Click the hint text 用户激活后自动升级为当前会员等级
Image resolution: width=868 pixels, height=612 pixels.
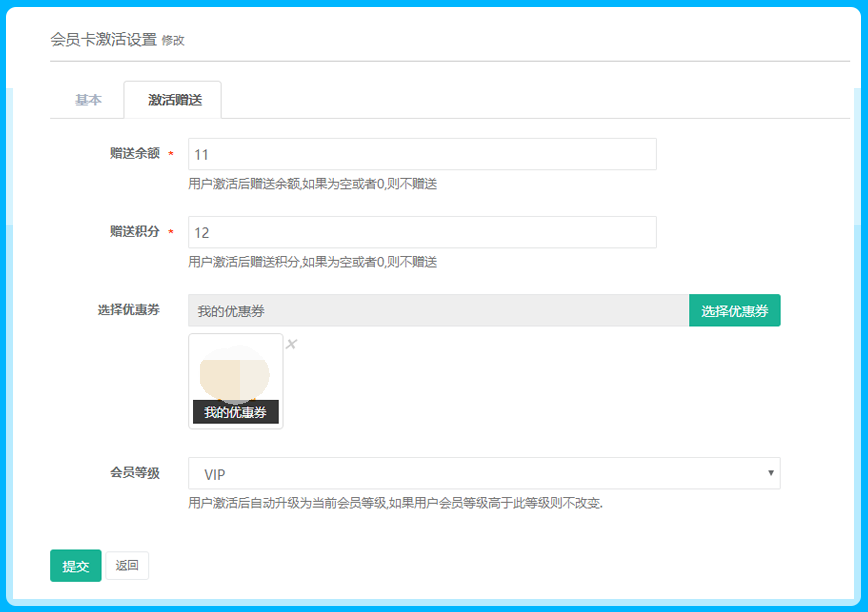[395, 503]
